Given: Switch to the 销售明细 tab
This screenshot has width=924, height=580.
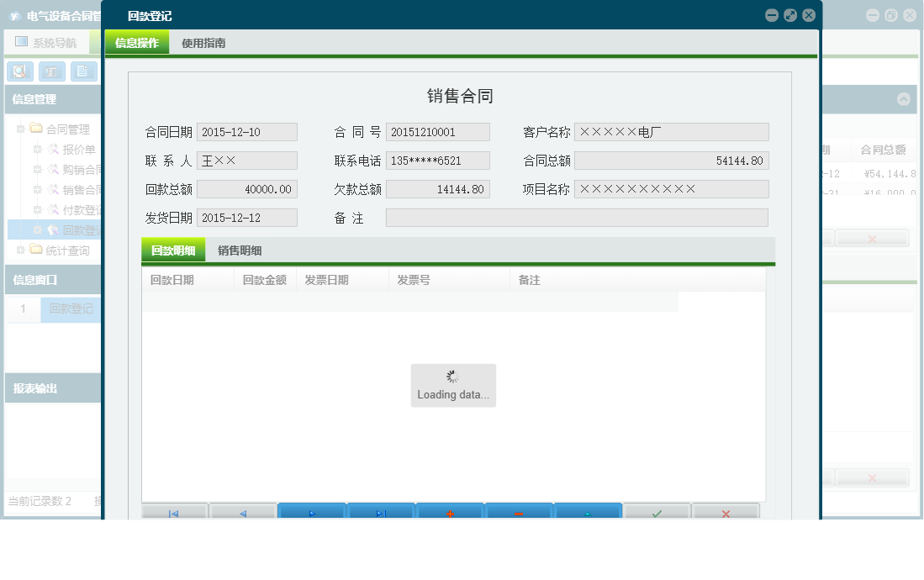Looking at the screenshot, I should tap(240, 250).
